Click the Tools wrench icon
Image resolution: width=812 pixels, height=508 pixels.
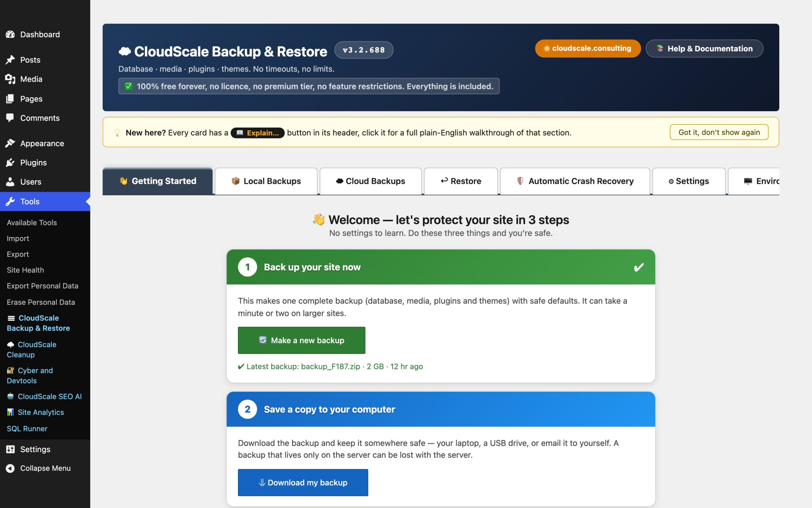[x=10, y=201]
